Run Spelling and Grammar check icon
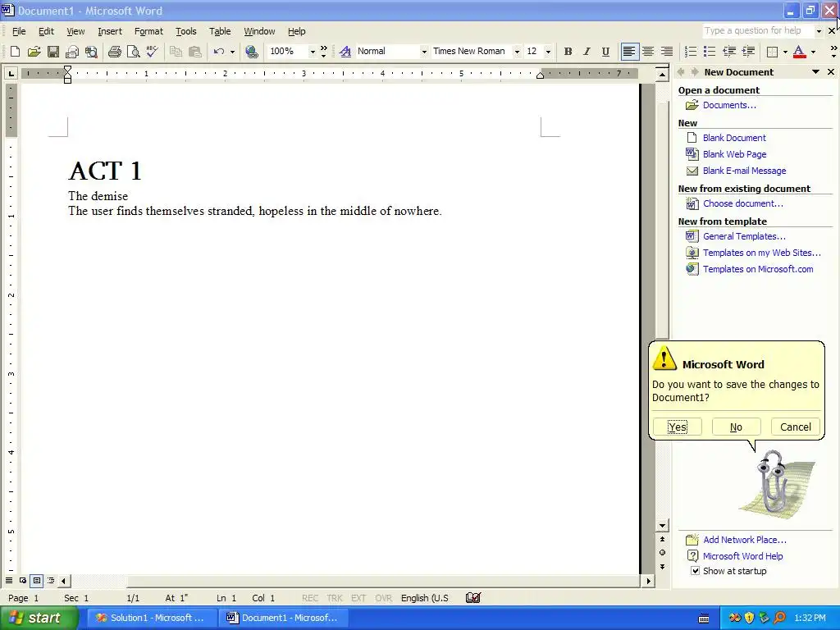The image size is (840, 630). 152,52
